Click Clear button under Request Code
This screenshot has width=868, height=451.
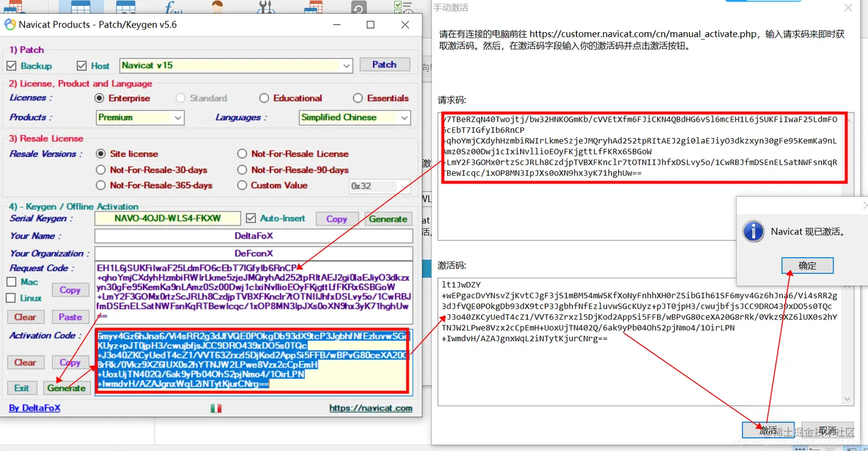[x=25, y=317]
